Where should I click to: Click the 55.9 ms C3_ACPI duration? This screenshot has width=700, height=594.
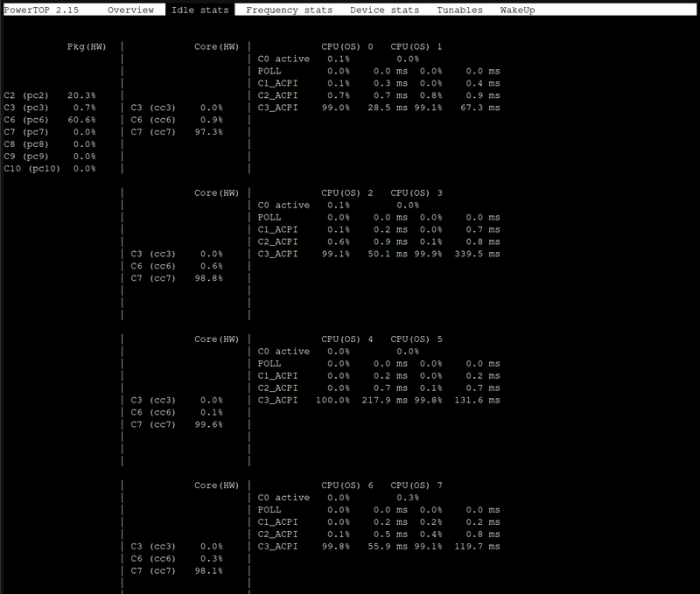coord(388,546)
